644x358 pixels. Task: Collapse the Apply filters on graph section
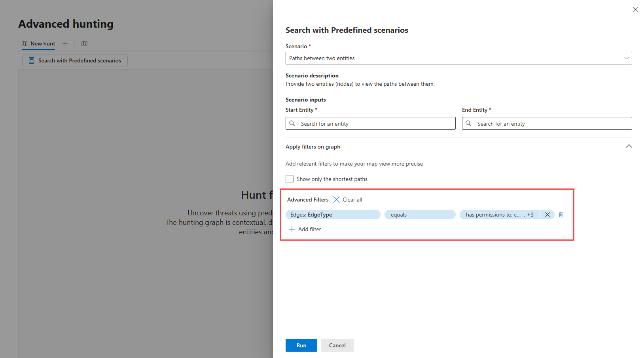pos(629,146)
